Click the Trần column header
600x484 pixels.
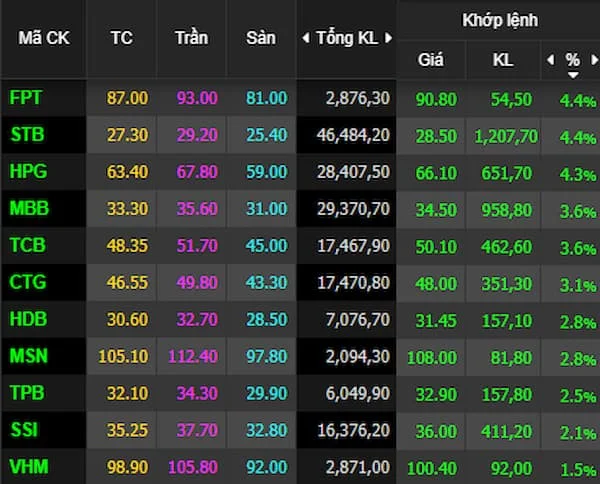point(191,38)
